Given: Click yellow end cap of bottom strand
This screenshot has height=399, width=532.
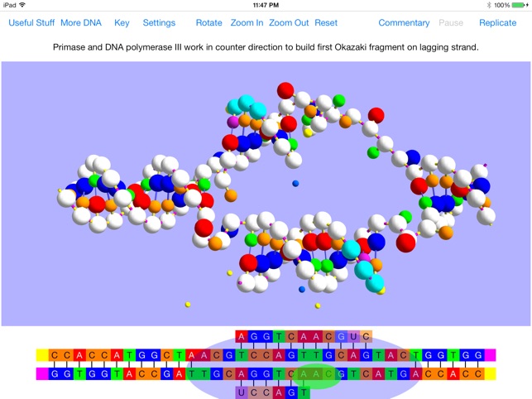Looking at the screenshot, I should click(x=490, y=373).
